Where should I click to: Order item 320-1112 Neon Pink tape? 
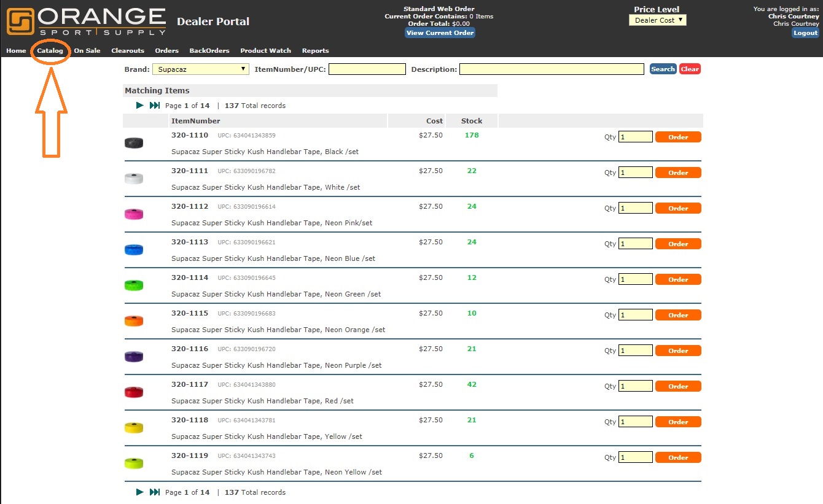pyautogui.click(x=678, y=208)
